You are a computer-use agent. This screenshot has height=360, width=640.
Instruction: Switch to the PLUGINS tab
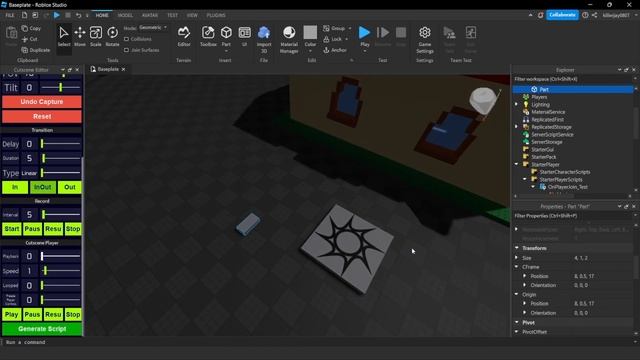[x=216, y=15]
